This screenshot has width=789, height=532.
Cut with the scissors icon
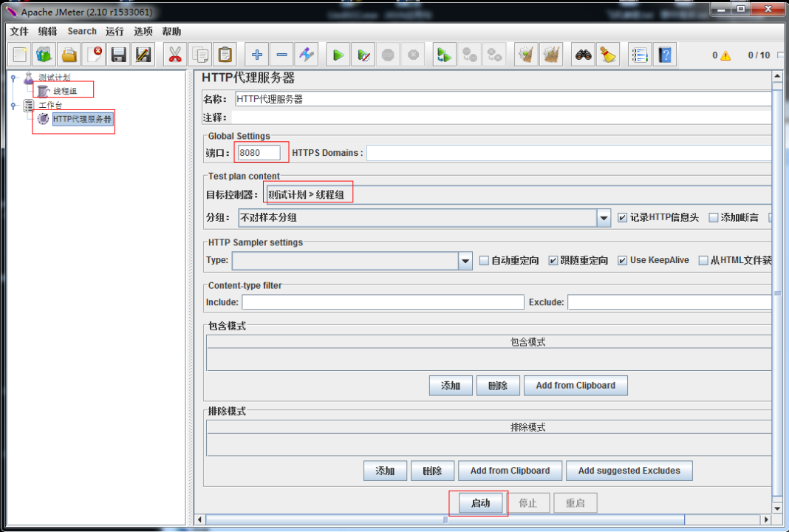point(175,55)
